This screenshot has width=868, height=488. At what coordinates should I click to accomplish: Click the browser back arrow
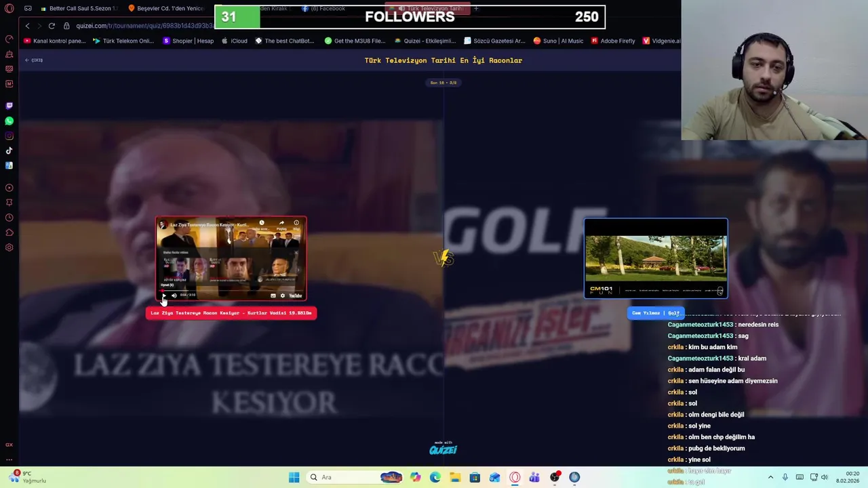pos(27,26)
